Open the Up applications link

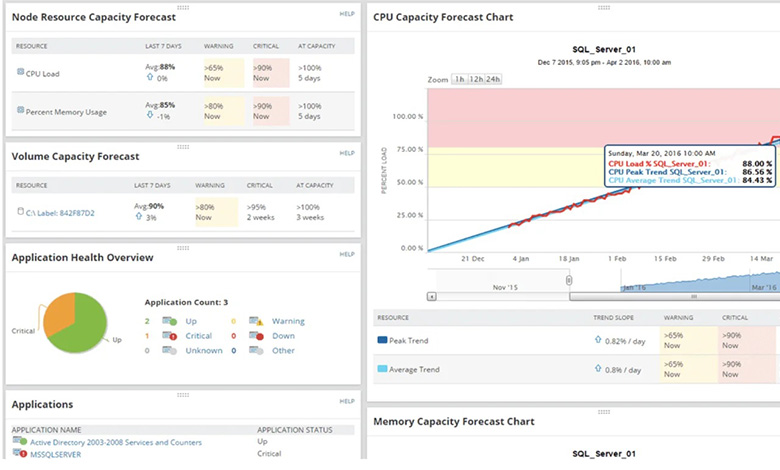pyautogui.click(x=191, y=321)
